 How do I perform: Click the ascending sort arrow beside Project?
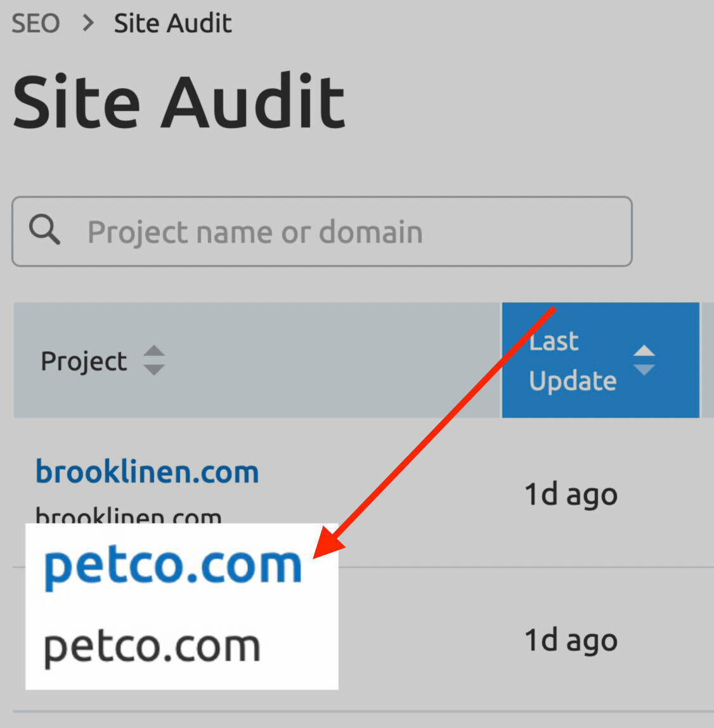click(x=155, y=351)
